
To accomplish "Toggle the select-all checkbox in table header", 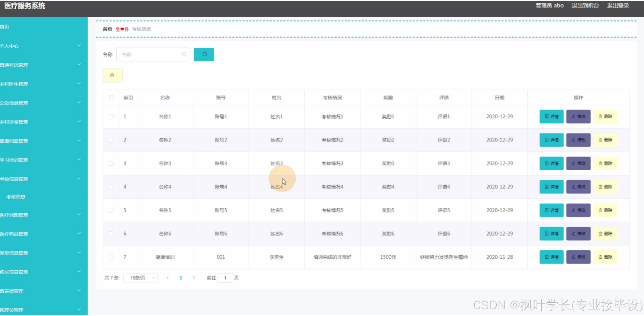I will pos(111,98).
